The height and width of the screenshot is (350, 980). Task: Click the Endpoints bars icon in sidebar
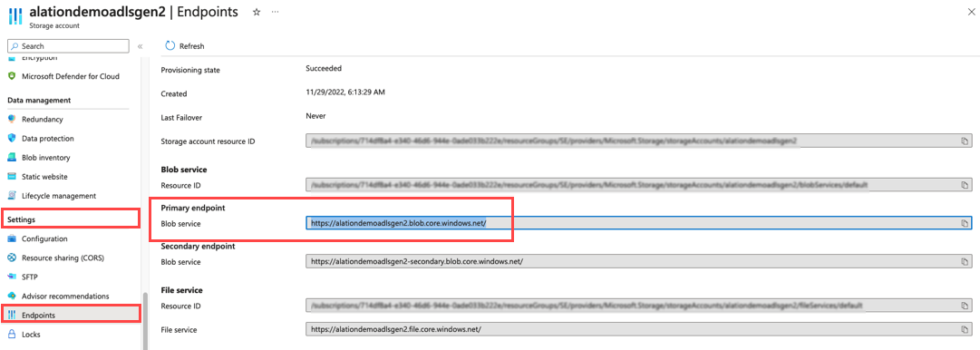coord(11,315)
